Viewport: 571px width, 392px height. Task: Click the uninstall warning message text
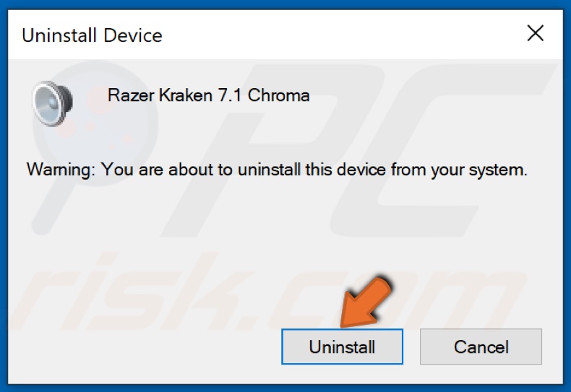[x=277, y=170]
